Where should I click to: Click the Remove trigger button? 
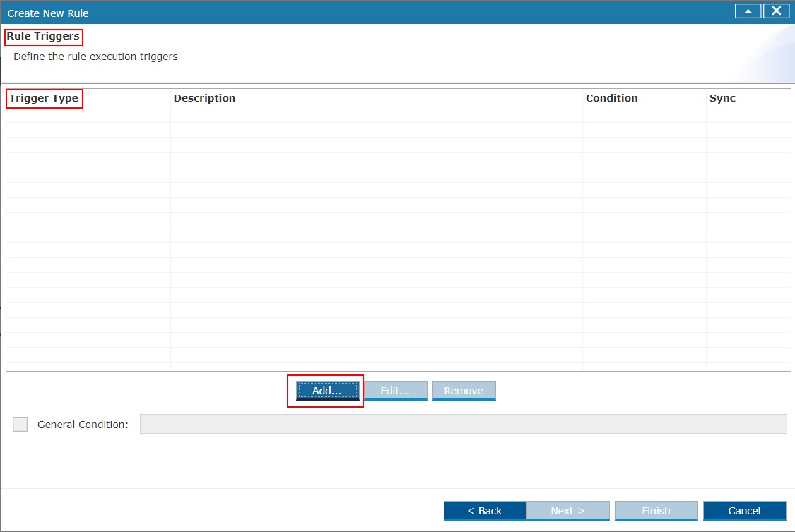click(464, 391)
